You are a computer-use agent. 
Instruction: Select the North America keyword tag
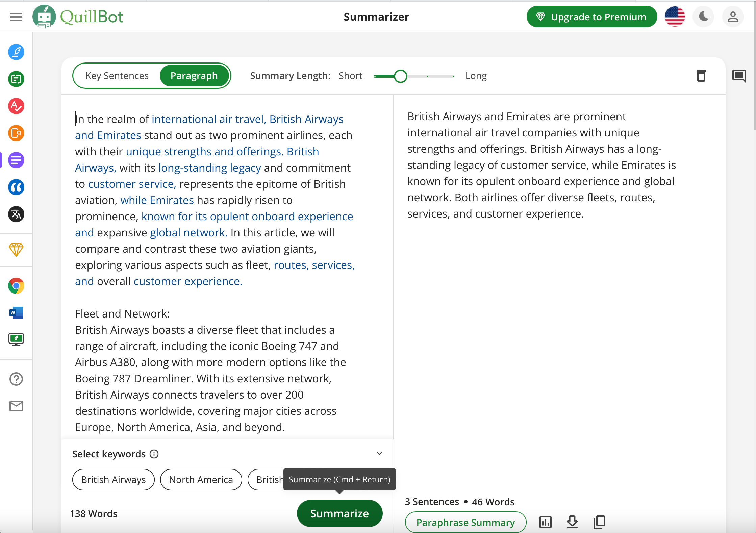point(200,479)
